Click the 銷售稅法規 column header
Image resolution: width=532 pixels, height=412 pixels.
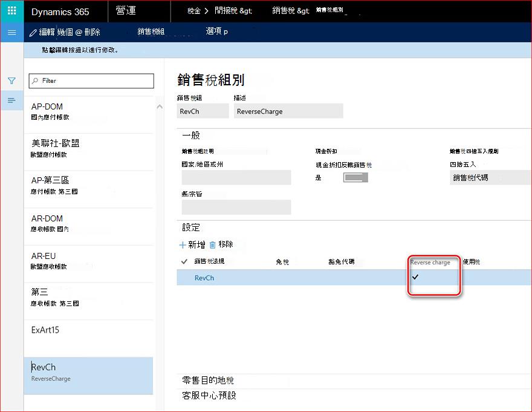point(209,261)
